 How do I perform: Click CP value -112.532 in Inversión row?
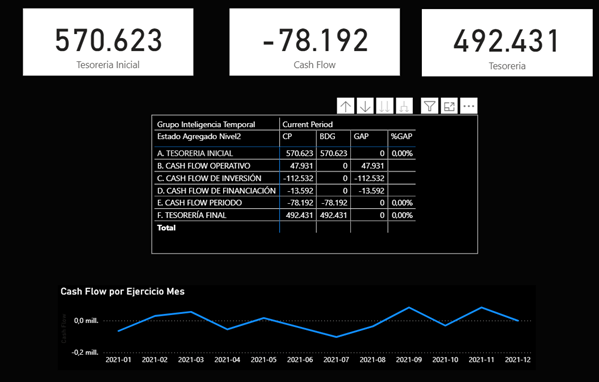(298, 178)
